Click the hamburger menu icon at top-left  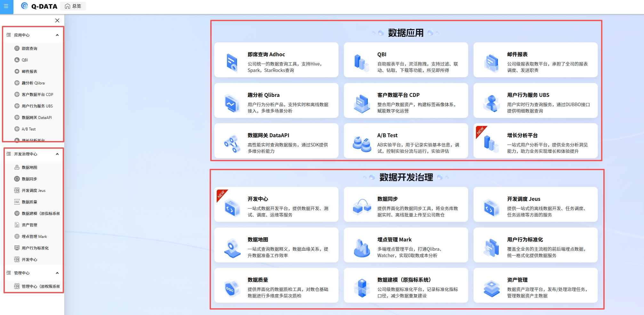(x=6, y=6)
